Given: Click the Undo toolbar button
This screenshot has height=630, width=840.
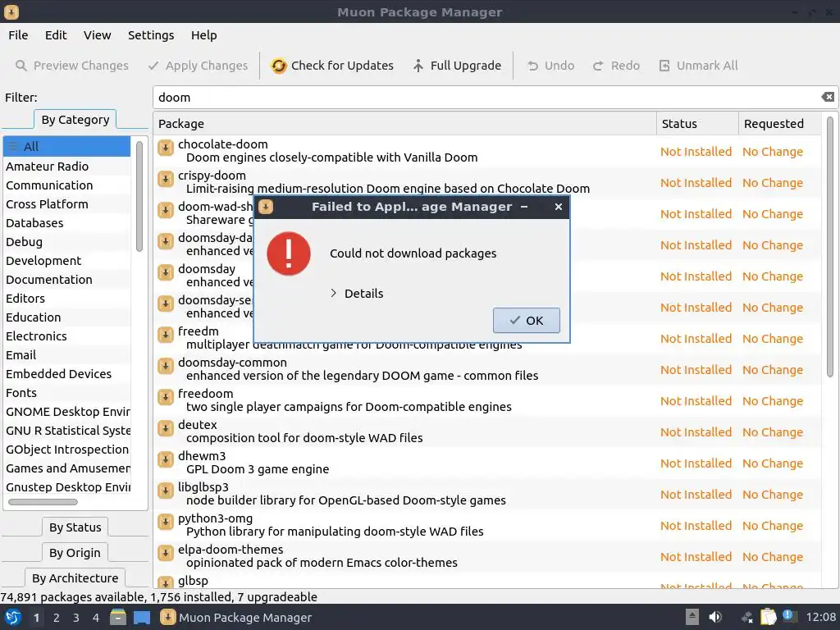Looking at the screenshot, I should click(550, 66).
